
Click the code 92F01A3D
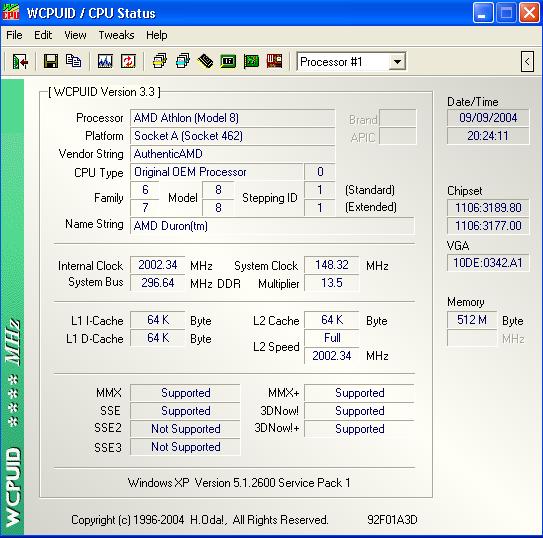pos(392,520)
